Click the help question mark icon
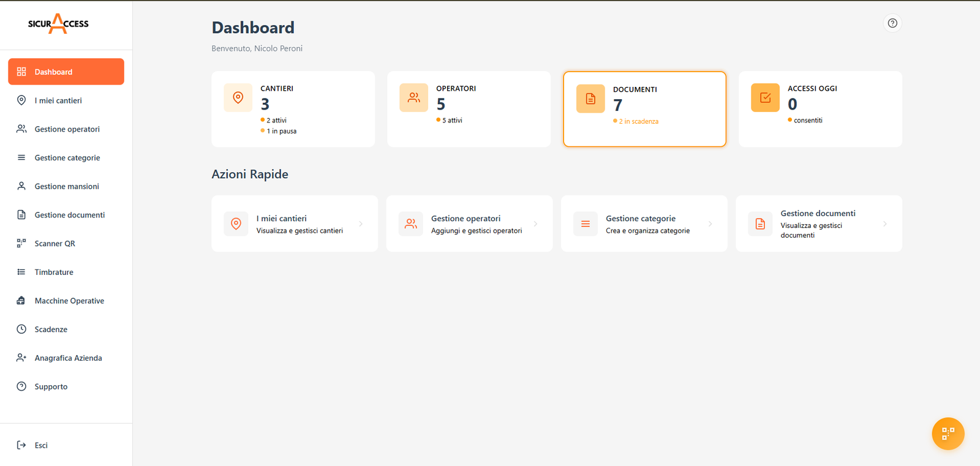Image resolution: width=980 pixels, height=466 pixels. (x=892, y=23)
